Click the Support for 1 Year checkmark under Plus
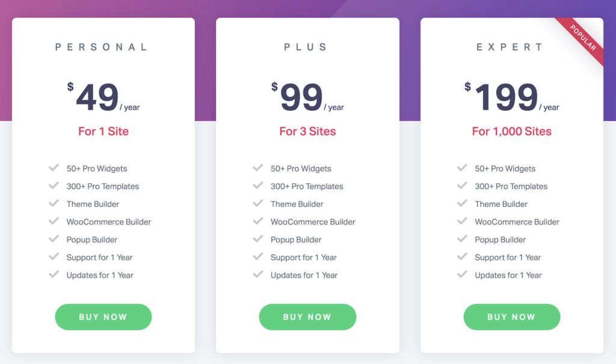The image size is (616, 364). click(258, 258)
